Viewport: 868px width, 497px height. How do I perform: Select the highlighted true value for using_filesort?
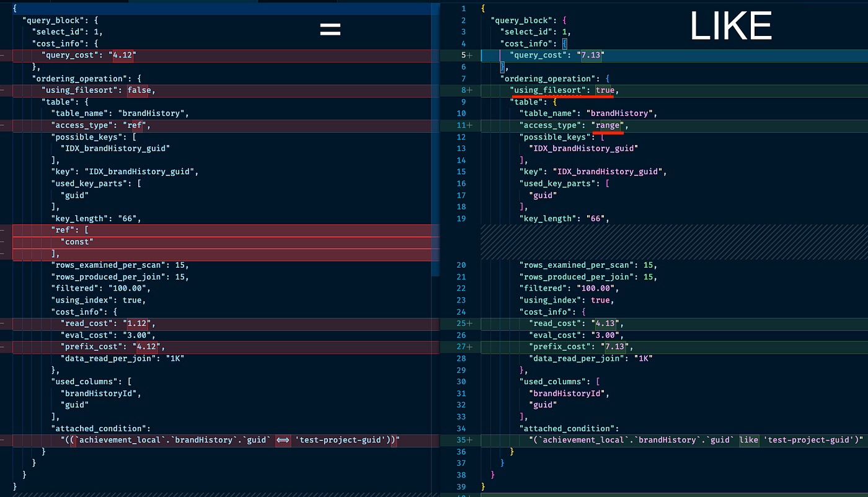pyautogui.click(x=604, y=90)
